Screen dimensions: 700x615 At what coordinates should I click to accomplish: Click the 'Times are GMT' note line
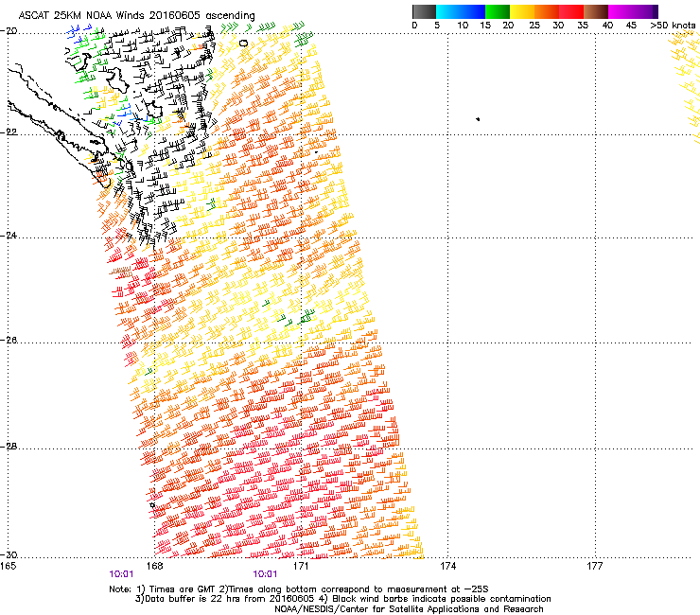click(299, 589)
